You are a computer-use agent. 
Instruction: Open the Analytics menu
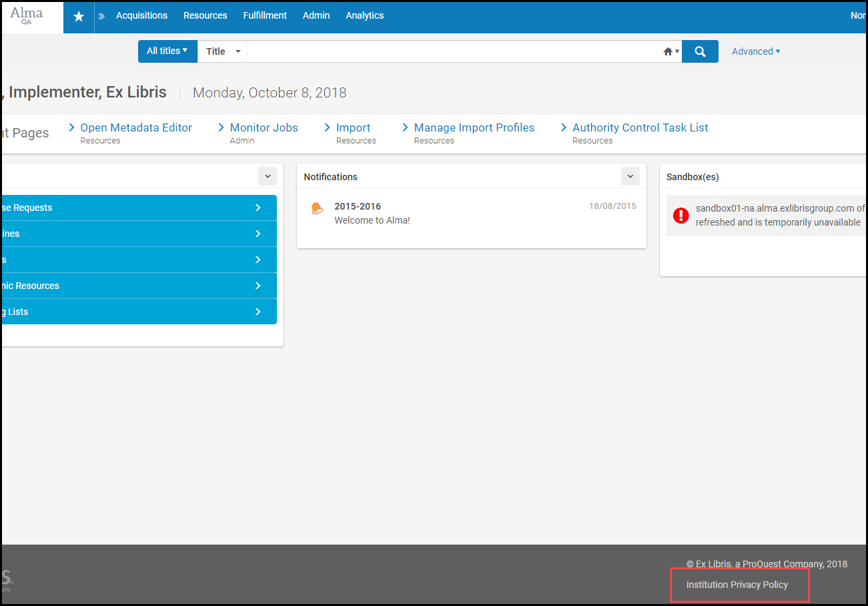365,15
